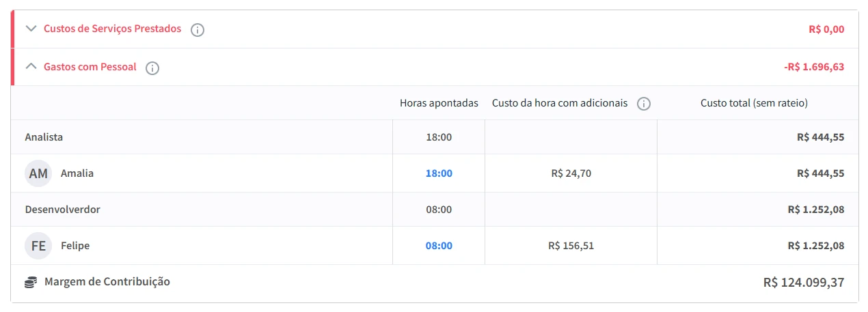Expand the Custos de Serviços Prestados chevron
The height and width of the screenshot is (312, 868).
pyautogui.click(x=31, y=29)
